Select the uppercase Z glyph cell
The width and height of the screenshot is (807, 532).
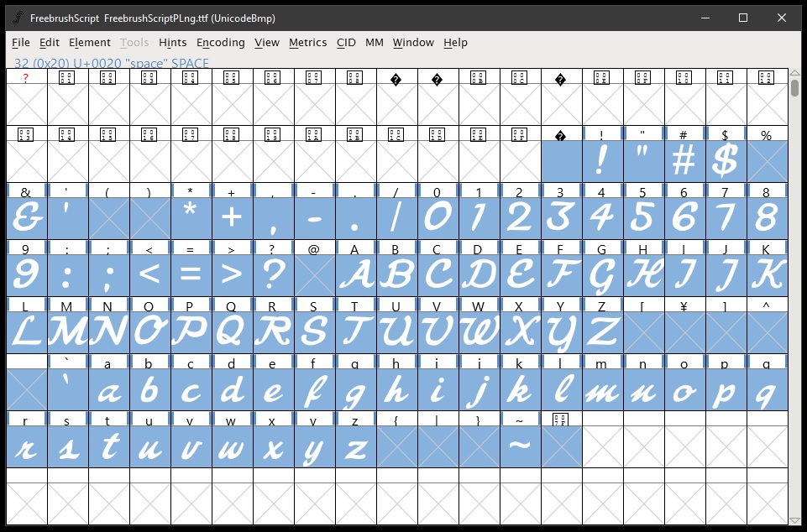tap(603, 333)
